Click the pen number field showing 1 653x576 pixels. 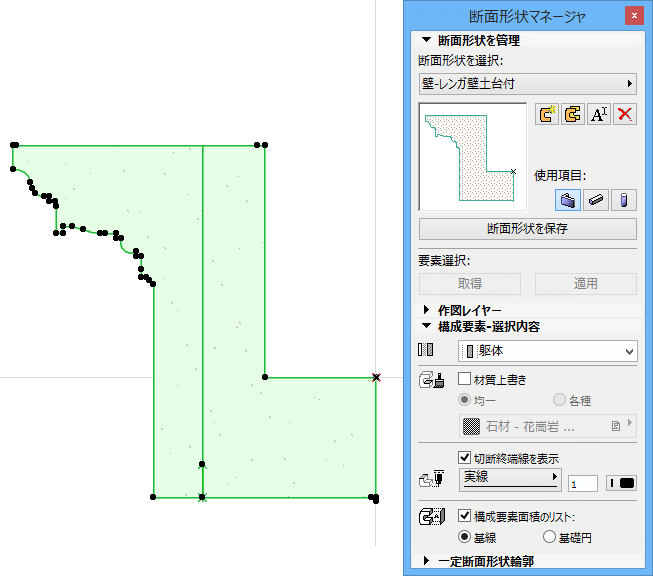pos(583,484)
